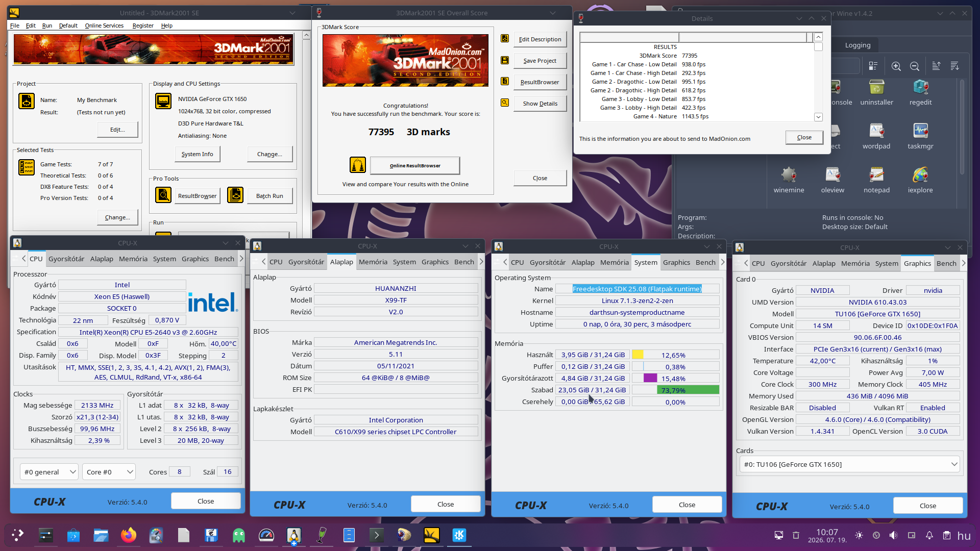Click the Display and CPU Settings monitor icon
This screenshot has width=980, height=551.
(163, 101)
